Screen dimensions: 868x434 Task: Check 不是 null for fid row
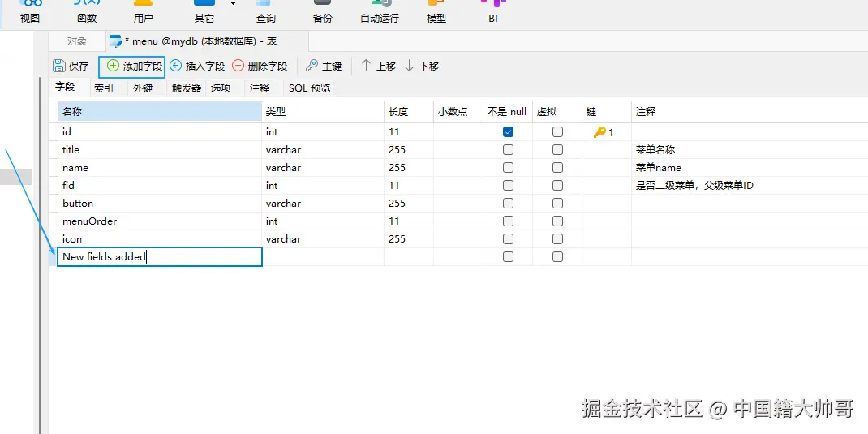[508, 186]
